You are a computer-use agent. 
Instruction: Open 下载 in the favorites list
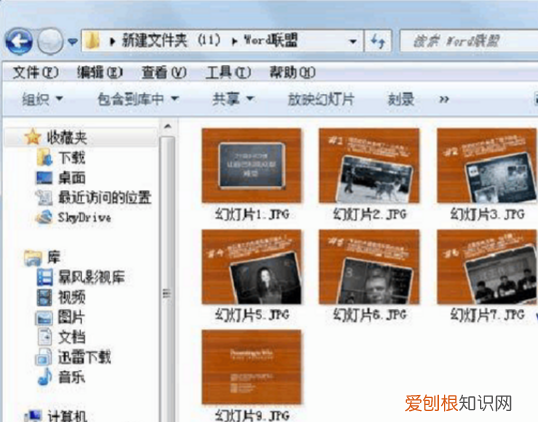tap(72, 158)
